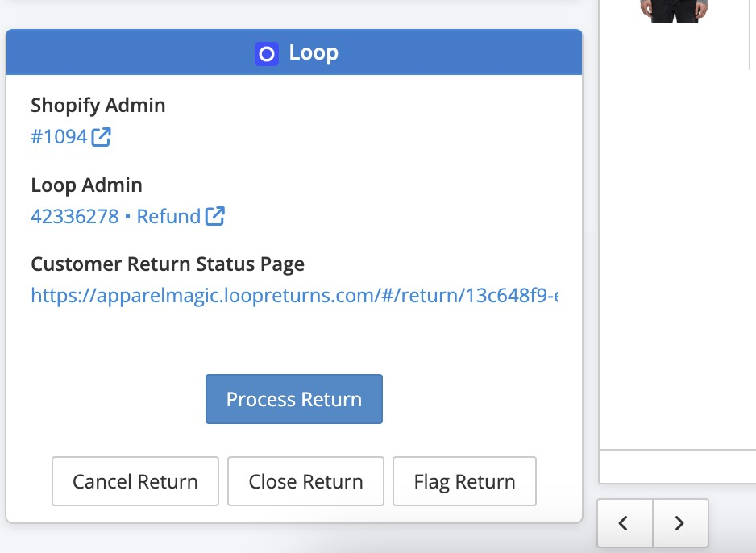Advance to next item with right chevron

[x=679, y=523]
